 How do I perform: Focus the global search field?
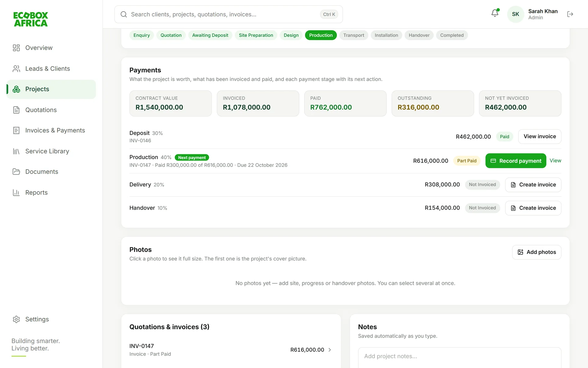pyautogui.click(x=228, y=14)
